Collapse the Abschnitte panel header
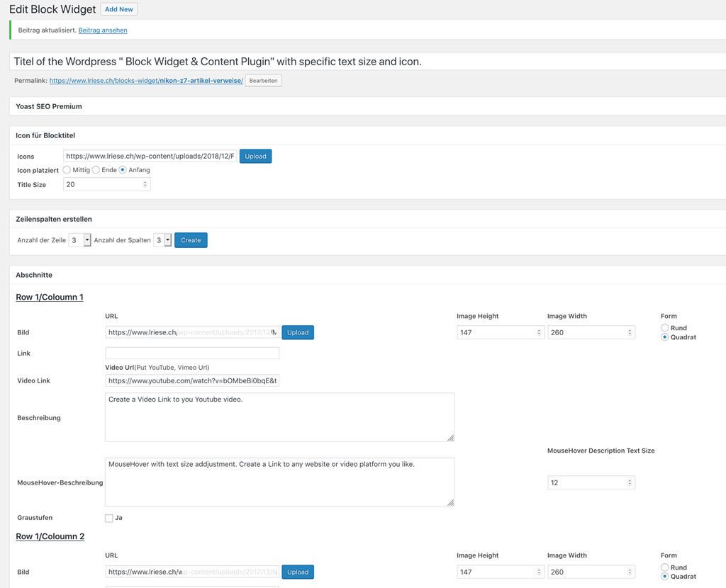726x588 pixels. (x=368, y=275)
